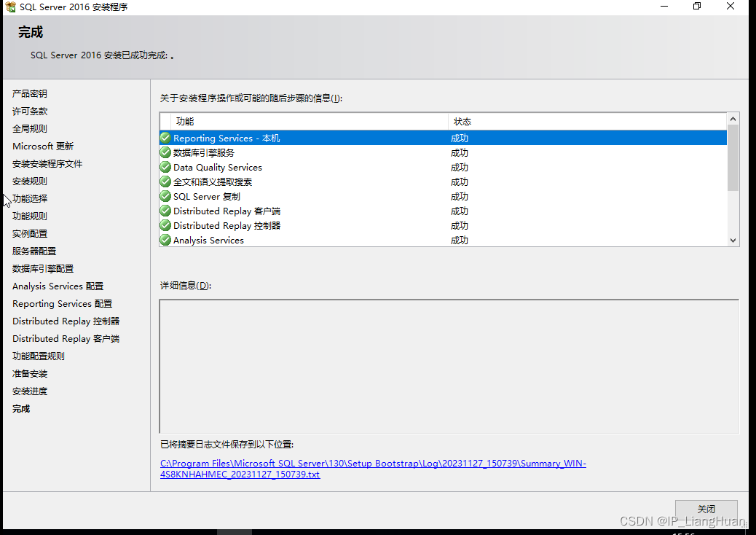This screenshot has width=756, height=535.
Task: Click 功能规则 step in sidebar
Action: pos(30,216)
